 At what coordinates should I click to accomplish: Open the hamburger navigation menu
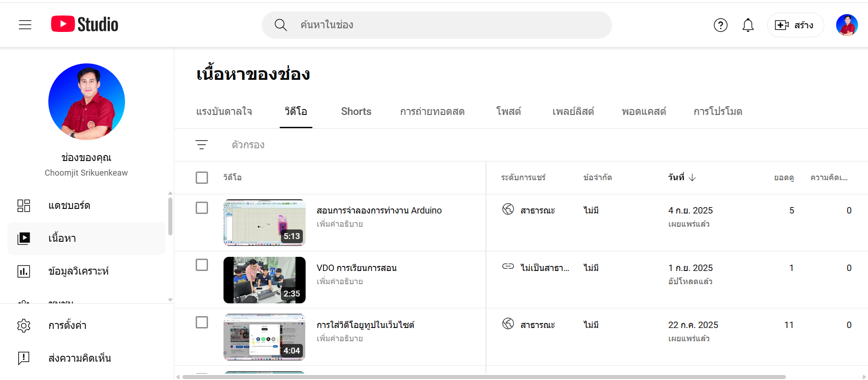pos(25,25)
